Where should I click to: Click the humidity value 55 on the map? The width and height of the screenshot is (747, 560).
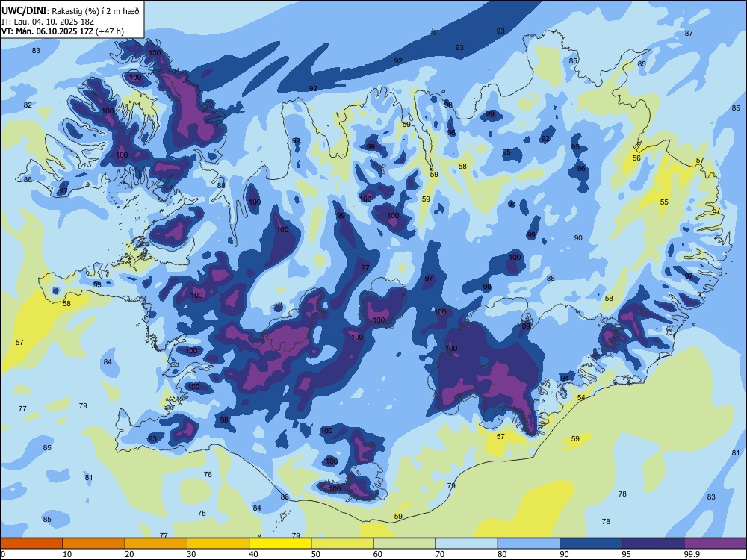pos(664,202)
